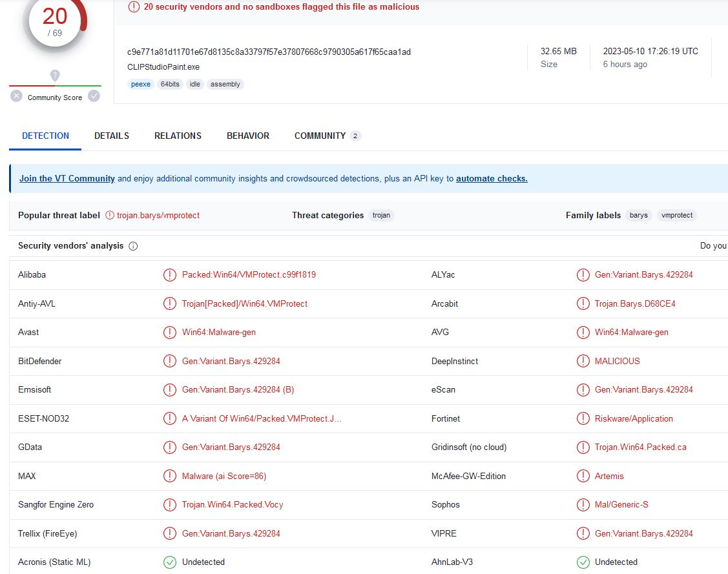Click the alert icon next to Alibaba detection
728x574 pixels.
[x=169, y=275]
